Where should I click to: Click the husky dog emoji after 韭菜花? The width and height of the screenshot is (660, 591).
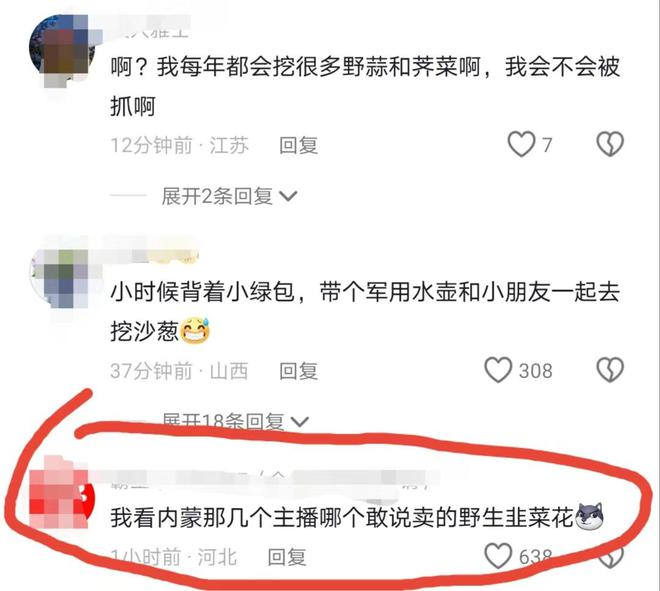tap(589, 516)
